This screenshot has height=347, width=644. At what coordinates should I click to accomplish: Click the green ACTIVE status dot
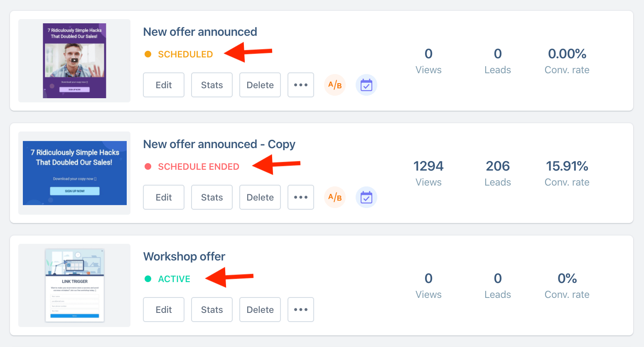pyautogui.click(x=148, y=279)
